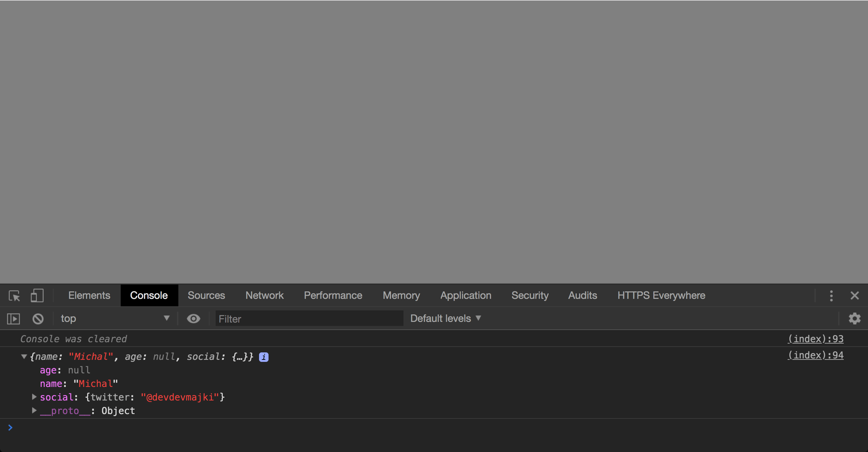Close the DevTools panel

pos(854,295)
